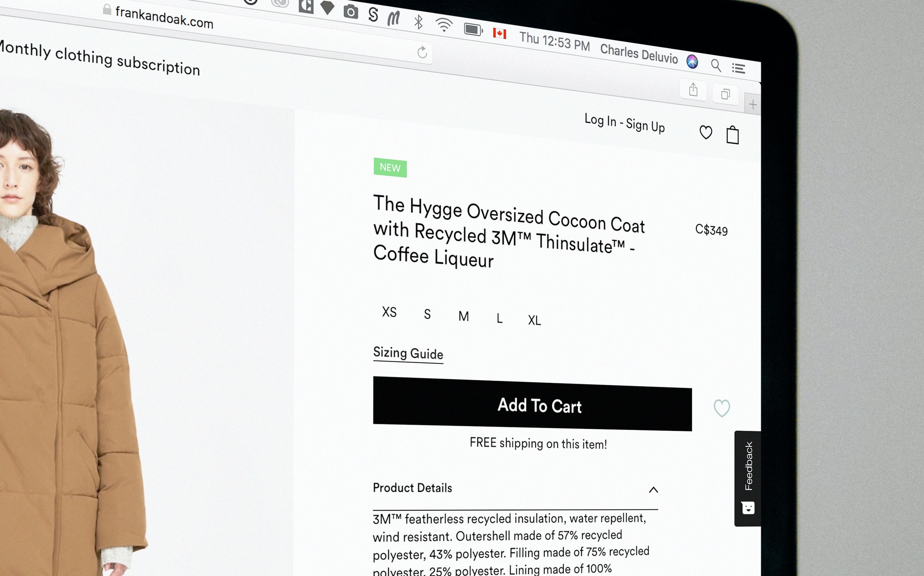Viewport: 924px width, 576px height.
Task: Open Notification Center list icon
Action: 738,68
